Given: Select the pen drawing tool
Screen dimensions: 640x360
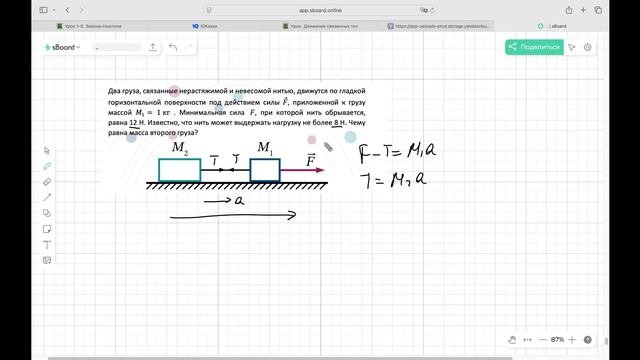Looking at the screenshot, I should [47, 166].
